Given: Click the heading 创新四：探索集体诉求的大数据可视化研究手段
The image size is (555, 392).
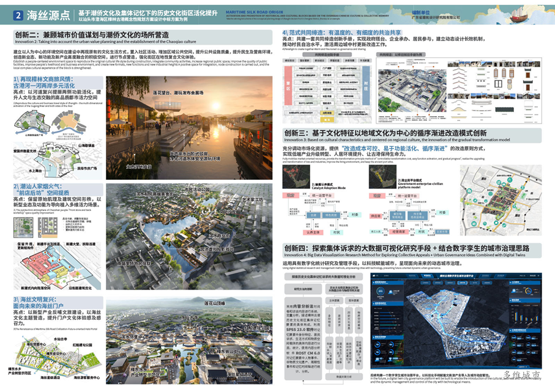Looking at the screenshot, I should (x=357, y=248).
